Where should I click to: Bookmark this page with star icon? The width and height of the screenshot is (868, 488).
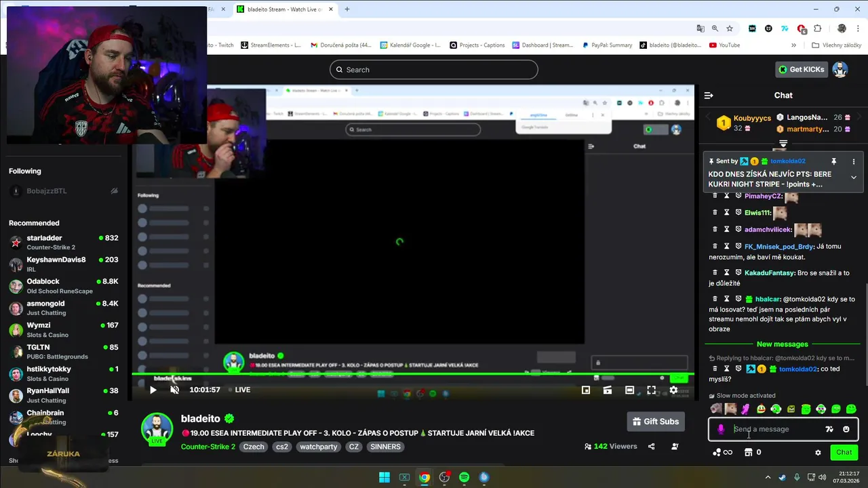coord(730,28)
